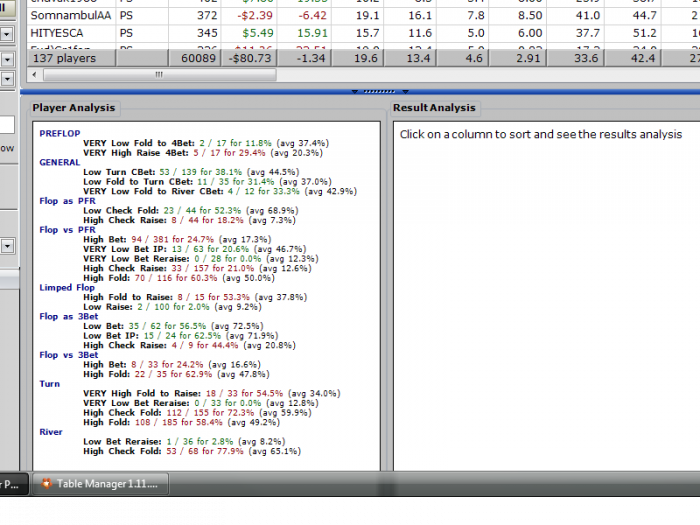Click Low Bet Reraise 1 / 36 line

(184, 442)
